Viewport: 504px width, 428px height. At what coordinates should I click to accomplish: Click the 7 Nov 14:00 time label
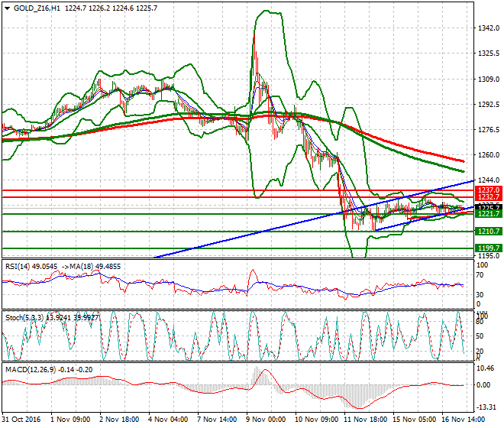pos(217,420)
